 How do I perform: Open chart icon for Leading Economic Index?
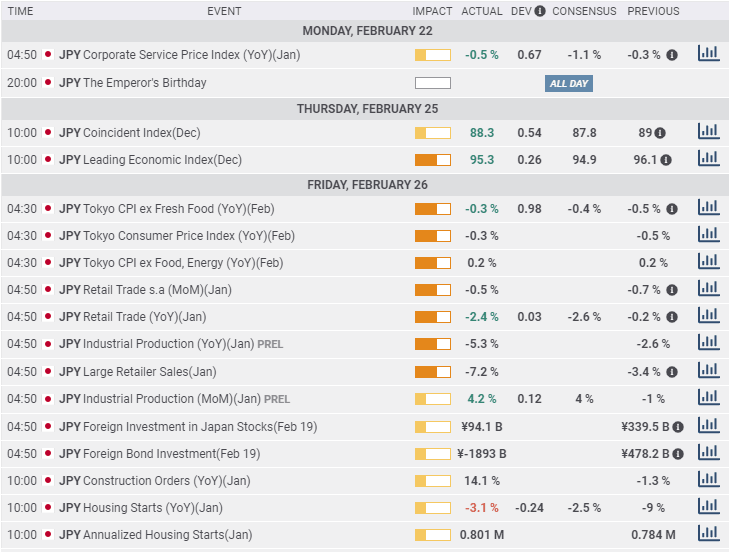[x=708, y=159]
